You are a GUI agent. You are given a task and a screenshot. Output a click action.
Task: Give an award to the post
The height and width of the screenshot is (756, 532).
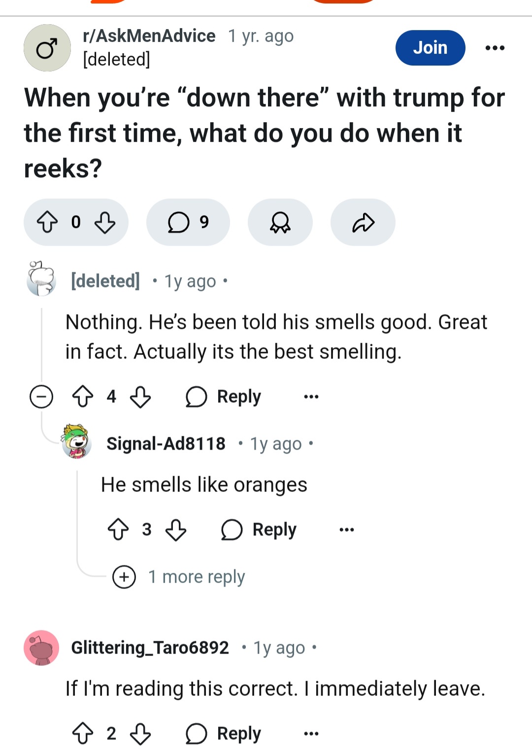pyautogui.click(x=280, y=222)
